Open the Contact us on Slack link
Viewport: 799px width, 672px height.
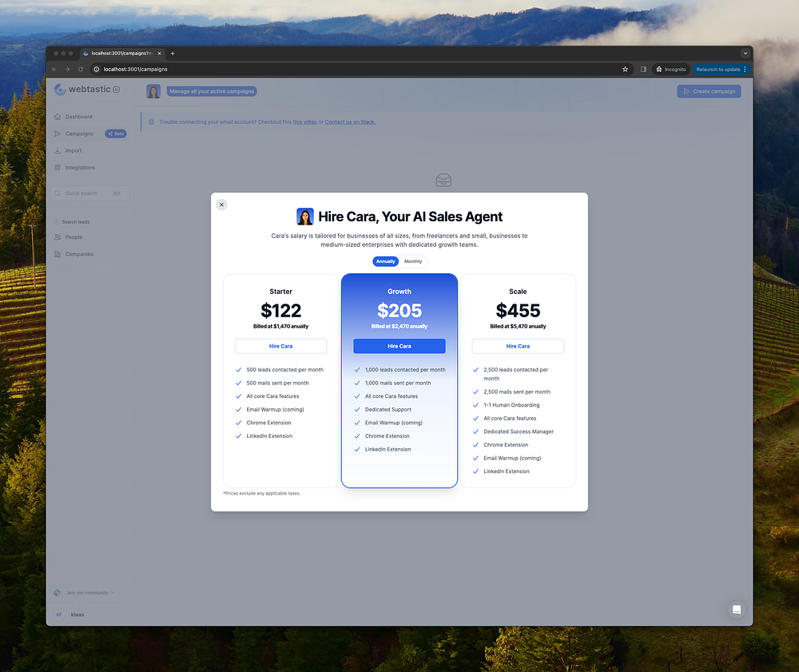point(350,121)
